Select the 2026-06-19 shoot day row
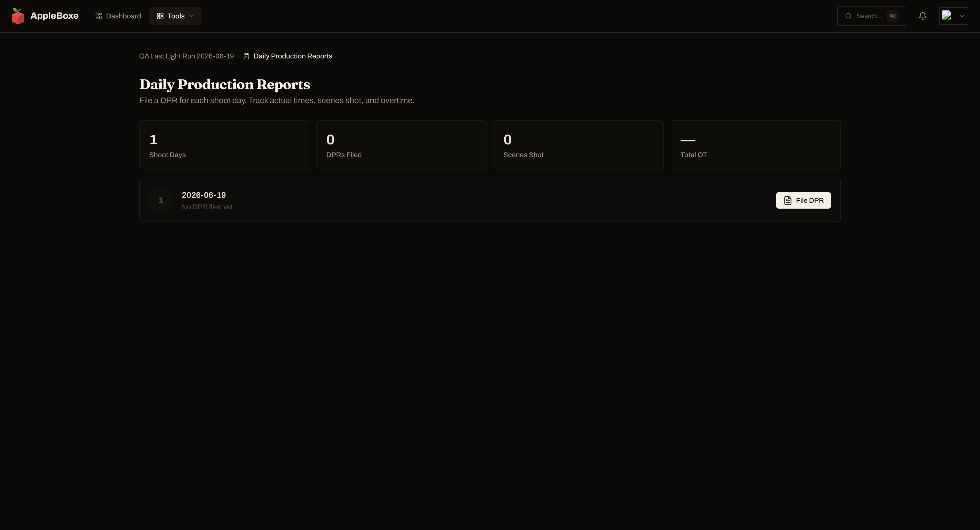This screenshot has width=980, height=530. [x=490, y=200]
